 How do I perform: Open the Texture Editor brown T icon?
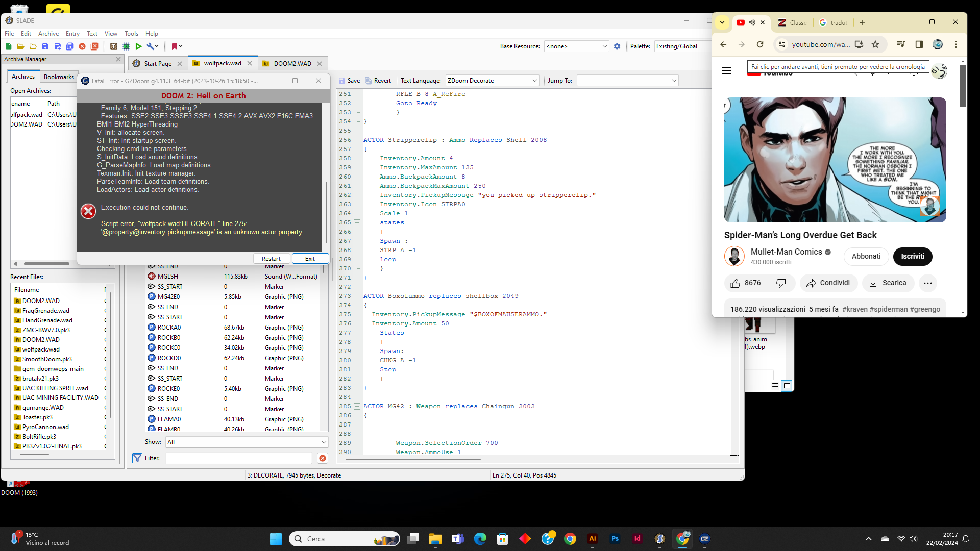[x=114, y=46]
